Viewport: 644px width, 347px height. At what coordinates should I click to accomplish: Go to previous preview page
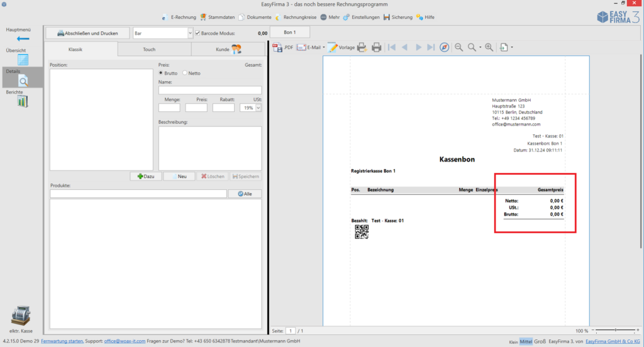point(404,48)
